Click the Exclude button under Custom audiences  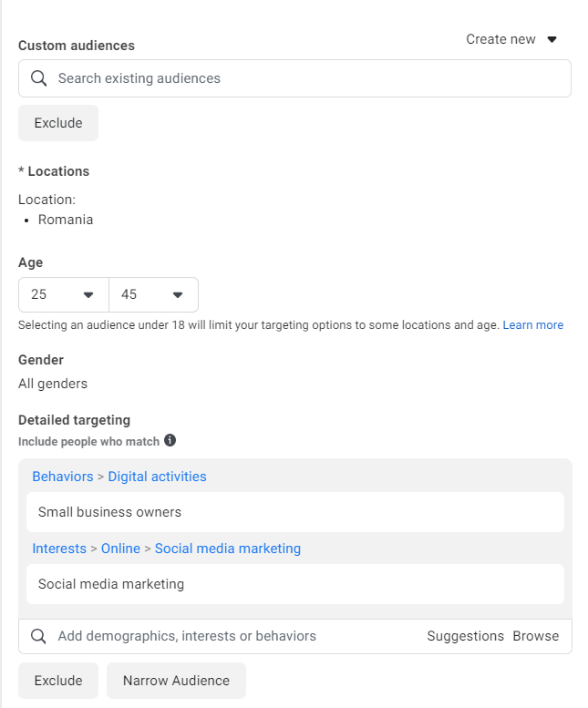[58, 123]
